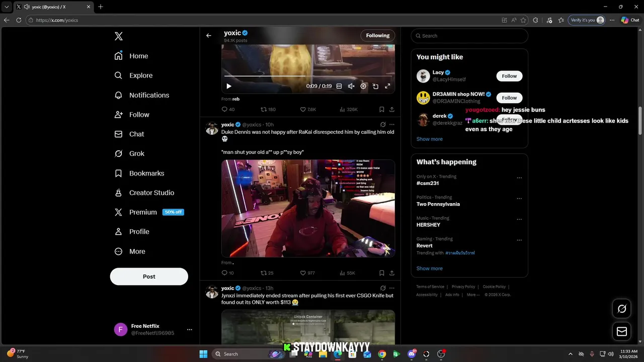Add this page to favorites star
The height and width of the screenshot is (362, 644).
pos(523,20)
